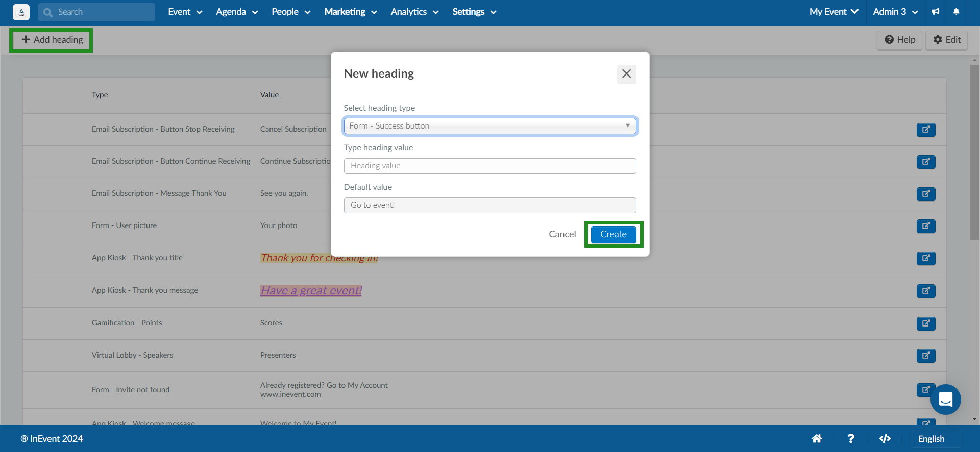Focus the Heading value input field
The image size is (980, 452).
[490, 166]
